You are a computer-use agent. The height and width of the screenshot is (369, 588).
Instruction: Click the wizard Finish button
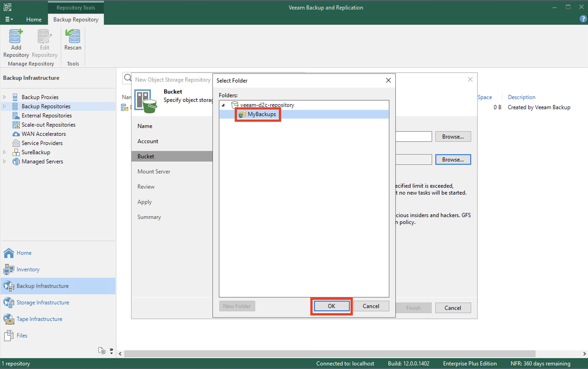pyautogui.click(x=414, y=308)
